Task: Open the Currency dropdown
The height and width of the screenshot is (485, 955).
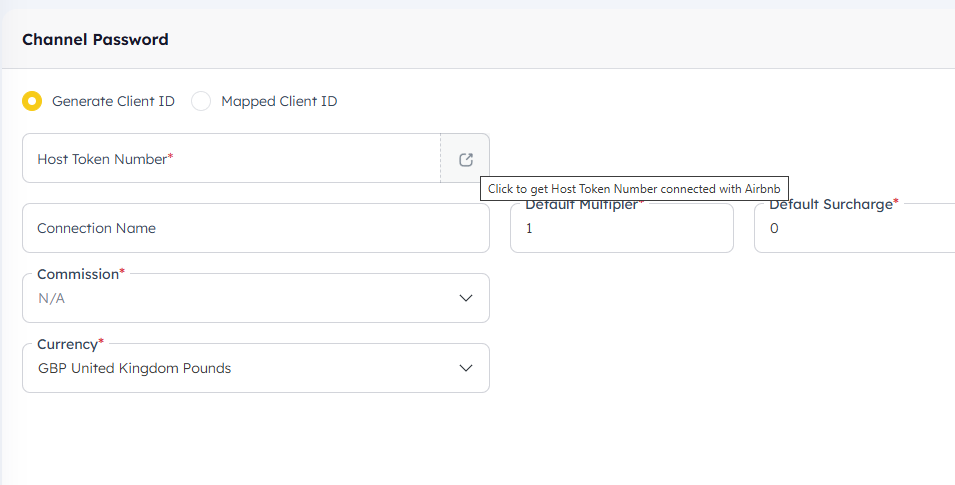Action: [240, 368]
